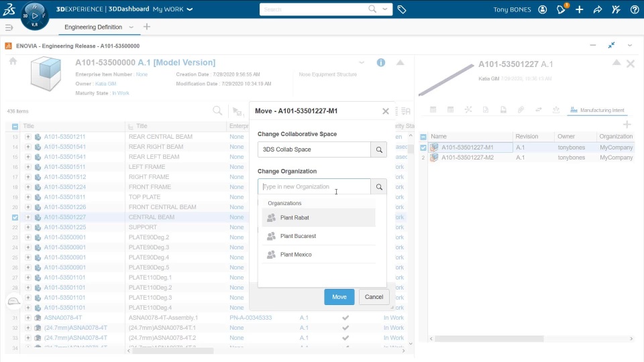Image resolution: width=644 pixels, height=362 pixels.
Task: Open the Manufacturing Intent tab
Action: click(598, 110)
